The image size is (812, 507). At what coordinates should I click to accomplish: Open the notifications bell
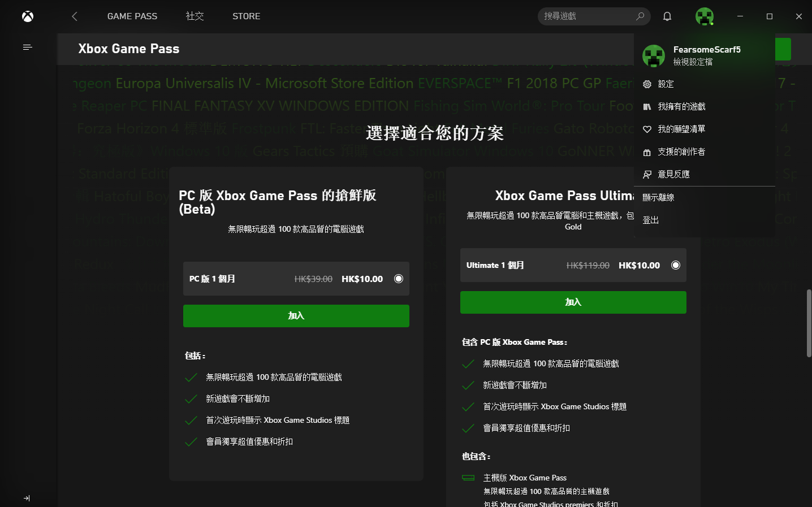point(667,16)
